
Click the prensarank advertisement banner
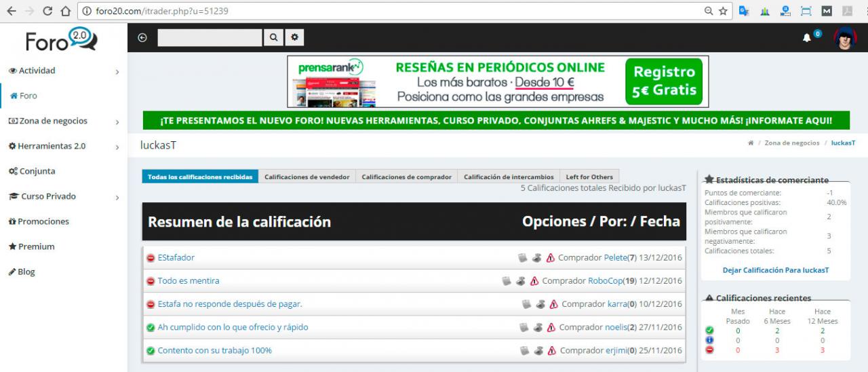(498, 81)
